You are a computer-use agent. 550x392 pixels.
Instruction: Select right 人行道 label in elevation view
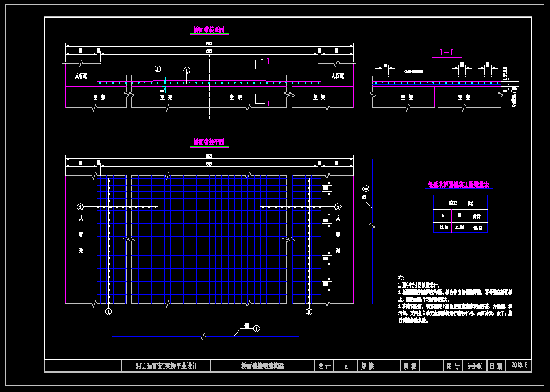[x=337, y=76]
